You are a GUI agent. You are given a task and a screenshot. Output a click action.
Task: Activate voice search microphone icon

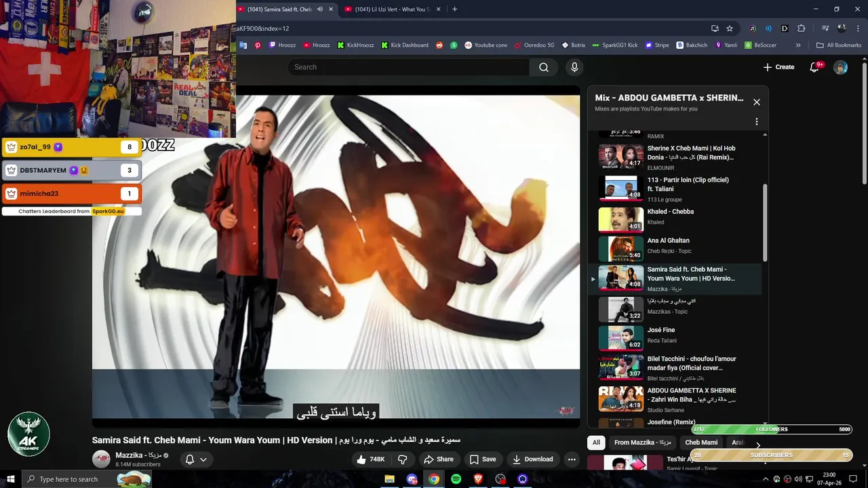click(574, 67)
